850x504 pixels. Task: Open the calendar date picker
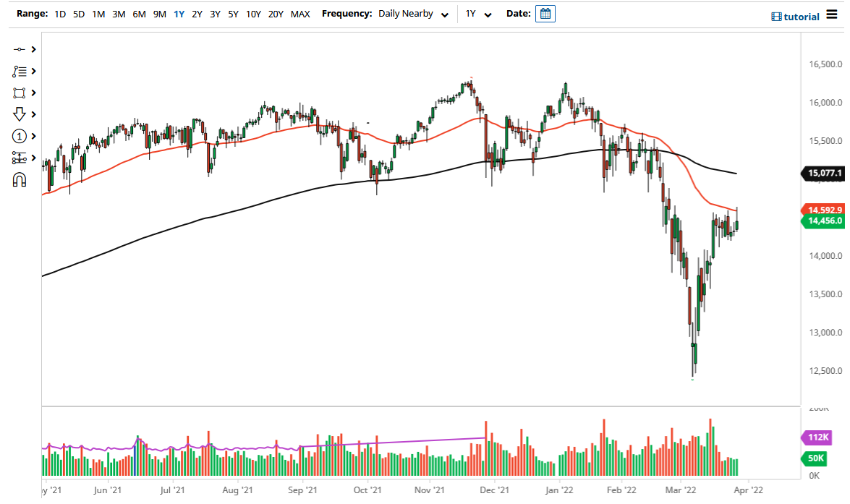pyautogui.click(x=545, y=13)
